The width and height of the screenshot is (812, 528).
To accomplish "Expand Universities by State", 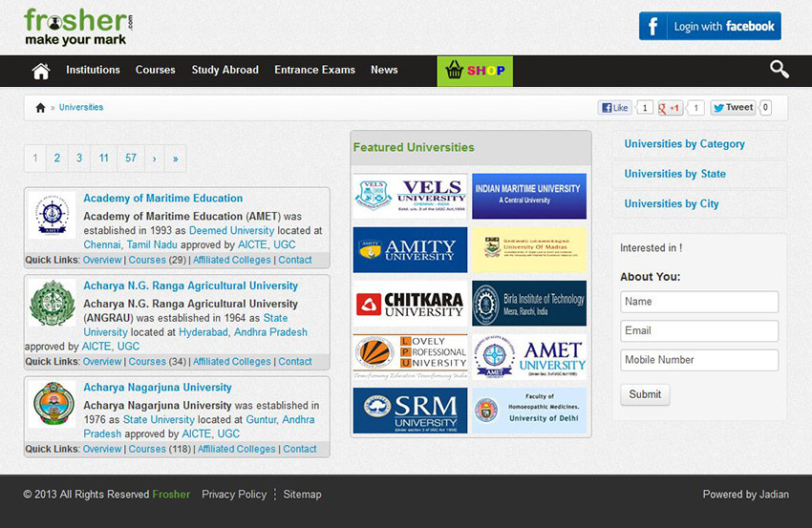I will pyautogui.click(x=674, y=174).
